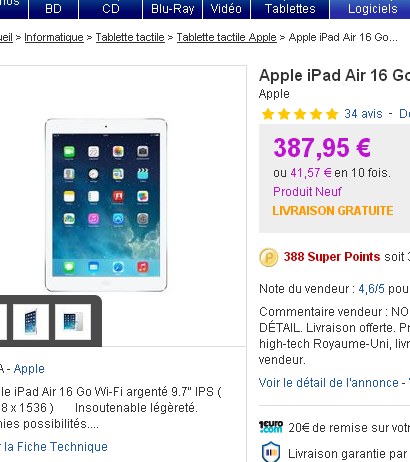Viewport: 410px width, 462px height.
Task: Click the gold Super Points coin icon
Action: [x=269, y=257]
